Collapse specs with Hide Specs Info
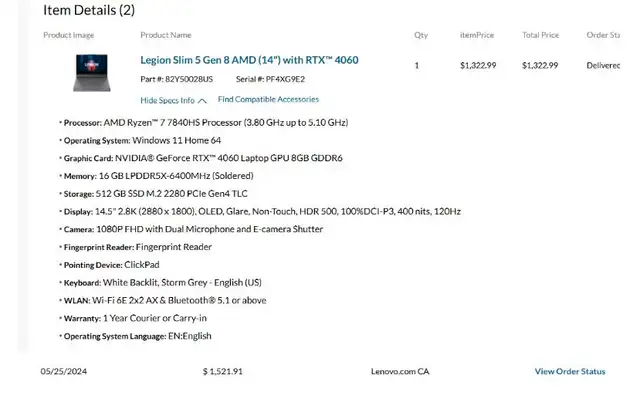640x395 pixels. tap(167, 100)
